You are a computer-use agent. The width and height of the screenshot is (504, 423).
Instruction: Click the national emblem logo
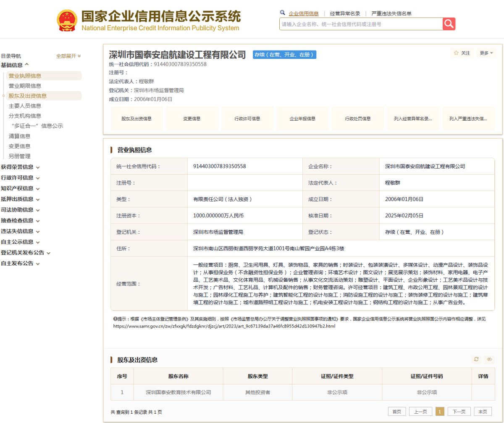click(x=67, y=21)
